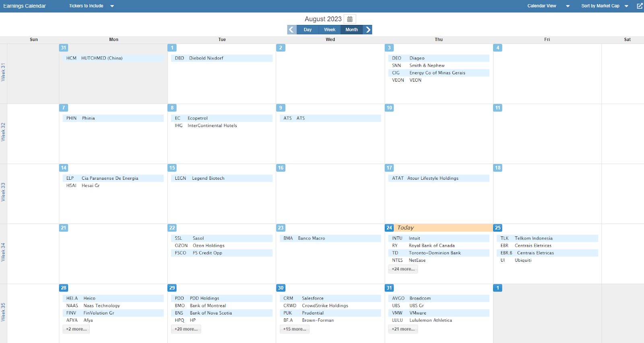Open SSL Sasol entry
The width and height of the screenshot is (644, 343).
coord(222,238)
